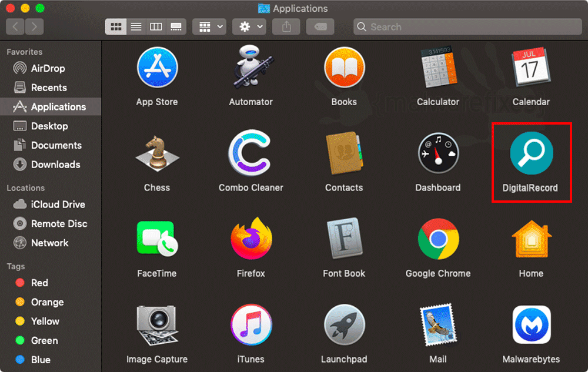The height and width of the screenshot is (372, 588).
Task: Select the Malwarebytes application
Action: click(532, 324)
